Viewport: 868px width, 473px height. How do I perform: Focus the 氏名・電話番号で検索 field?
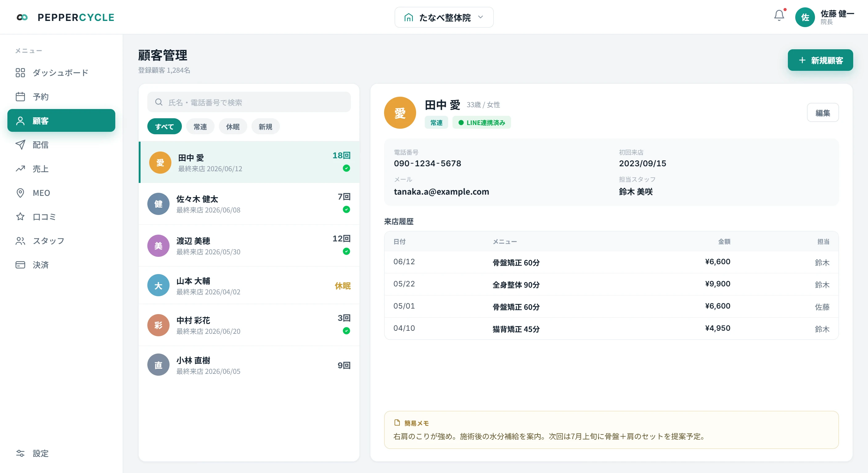(x=249, y=102)
